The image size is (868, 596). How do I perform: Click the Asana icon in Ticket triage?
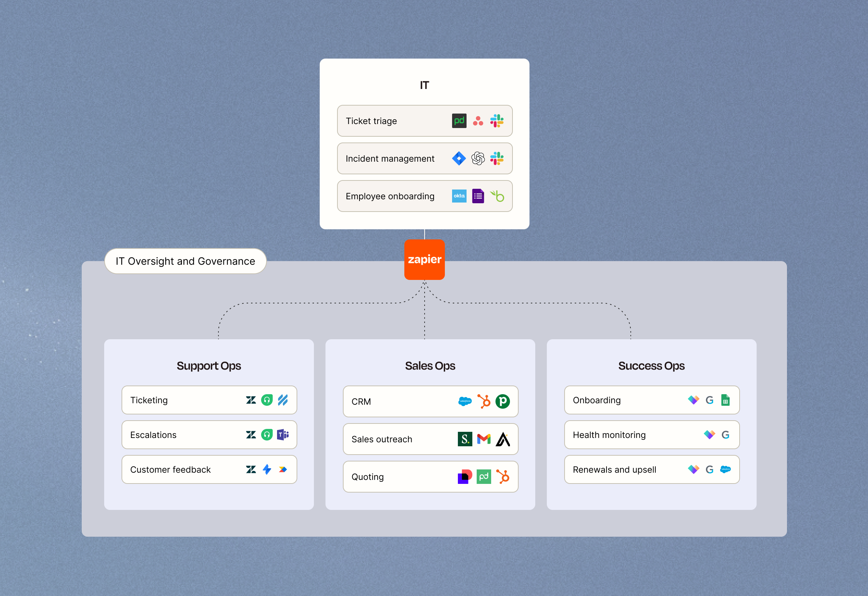478,121
